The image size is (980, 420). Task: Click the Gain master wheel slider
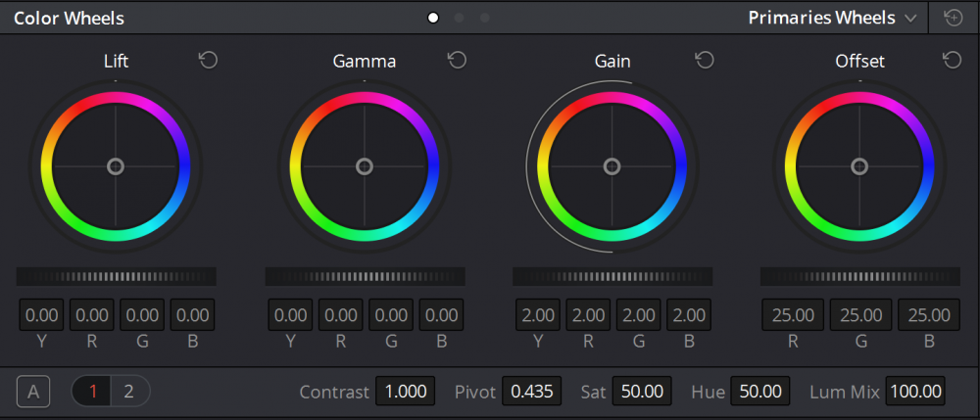612,276
